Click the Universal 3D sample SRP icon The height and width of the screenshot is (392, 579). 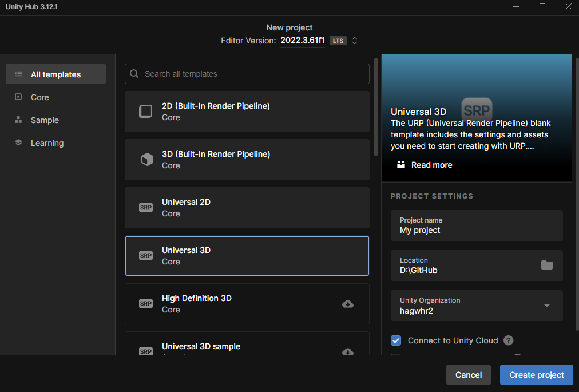click(145, 351)
